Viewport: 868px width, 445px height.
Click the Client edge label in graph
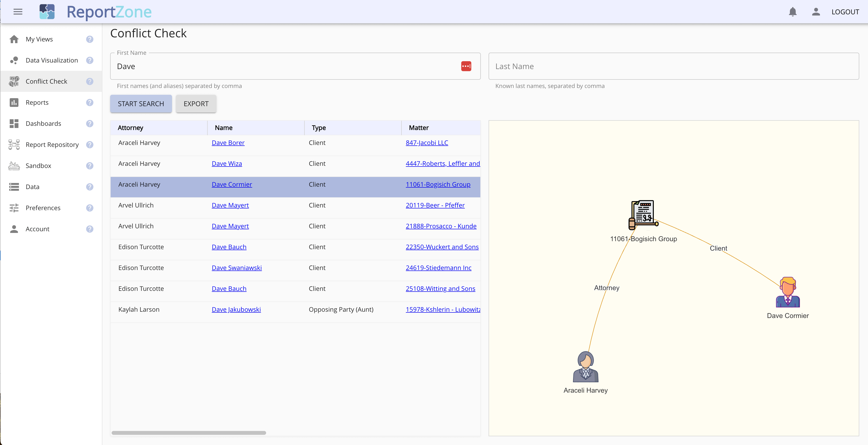[718, 248]
